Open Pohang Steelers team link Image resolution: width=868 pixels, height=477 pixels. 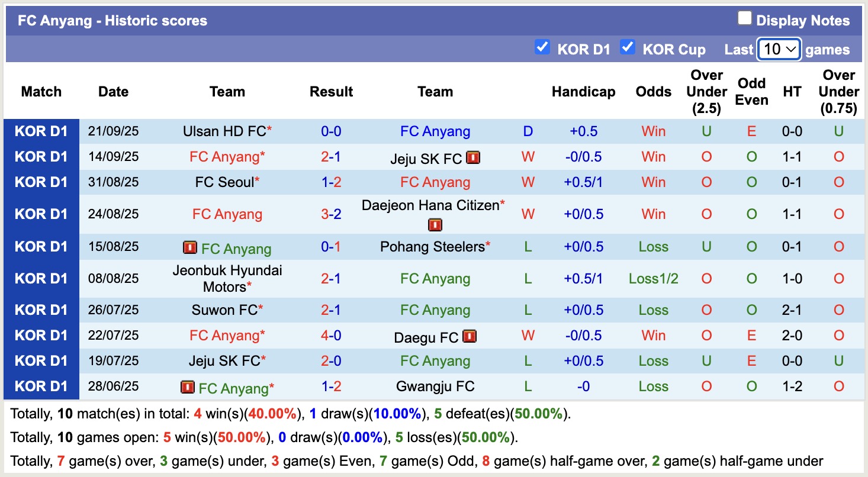432,247
